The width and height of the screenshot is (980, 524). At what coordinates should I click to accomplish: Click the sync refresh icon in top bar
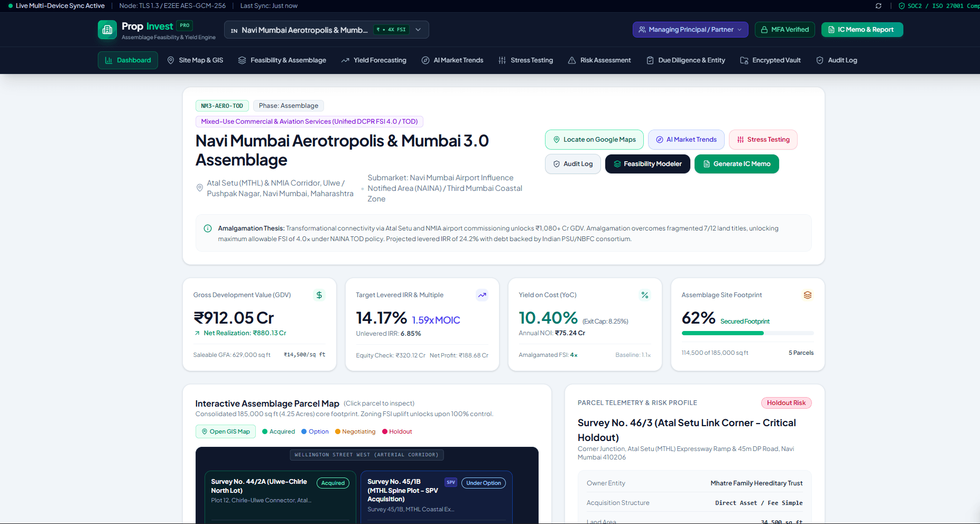click(x=879, y=6)
